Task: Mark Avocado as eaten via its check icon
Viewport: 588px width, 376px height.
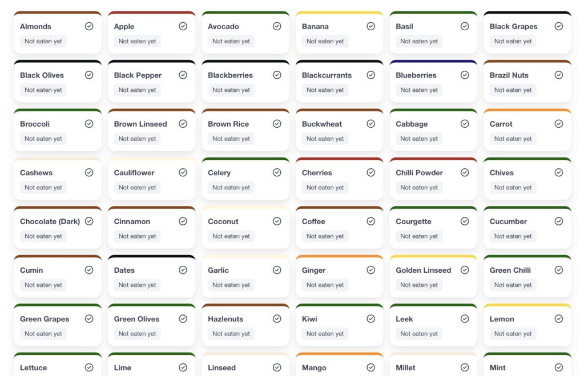Action: [277, 26]
